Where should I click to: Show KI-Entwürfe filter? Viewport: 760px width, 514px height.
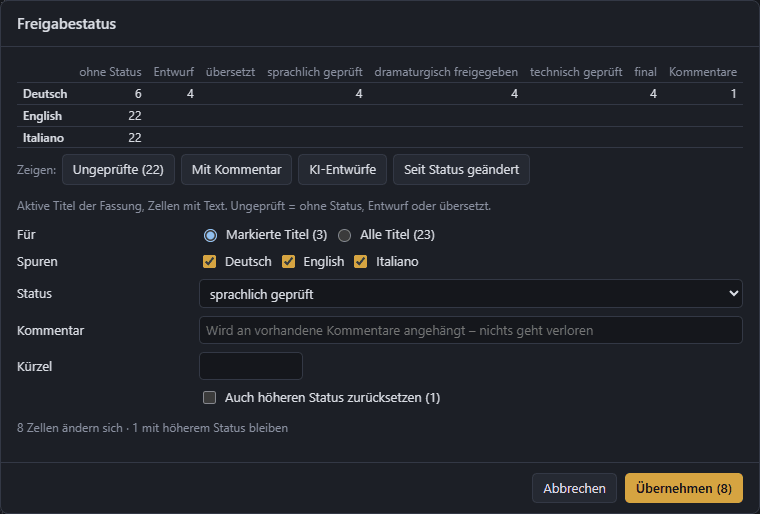pyautogui.click(x=343, y=170)
